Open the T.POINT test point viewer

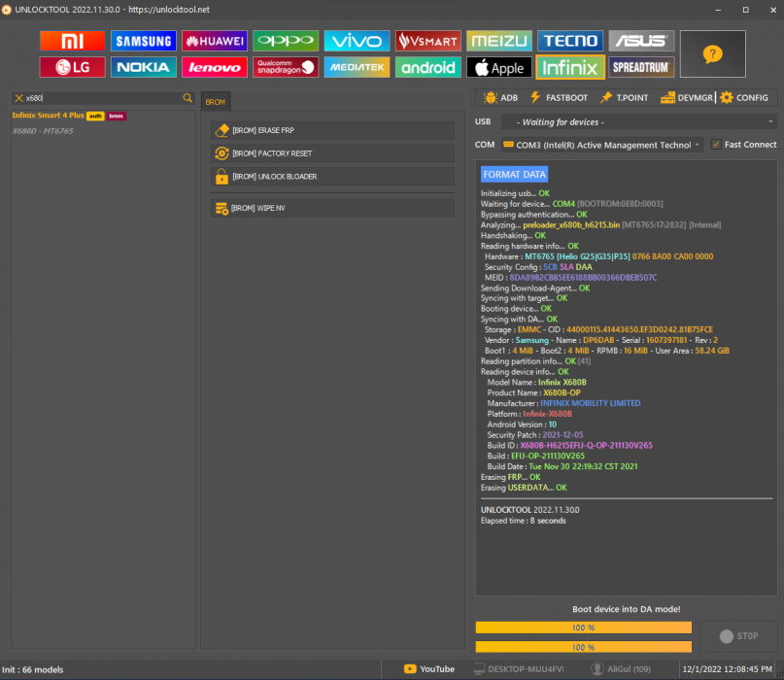pos(624,97)
